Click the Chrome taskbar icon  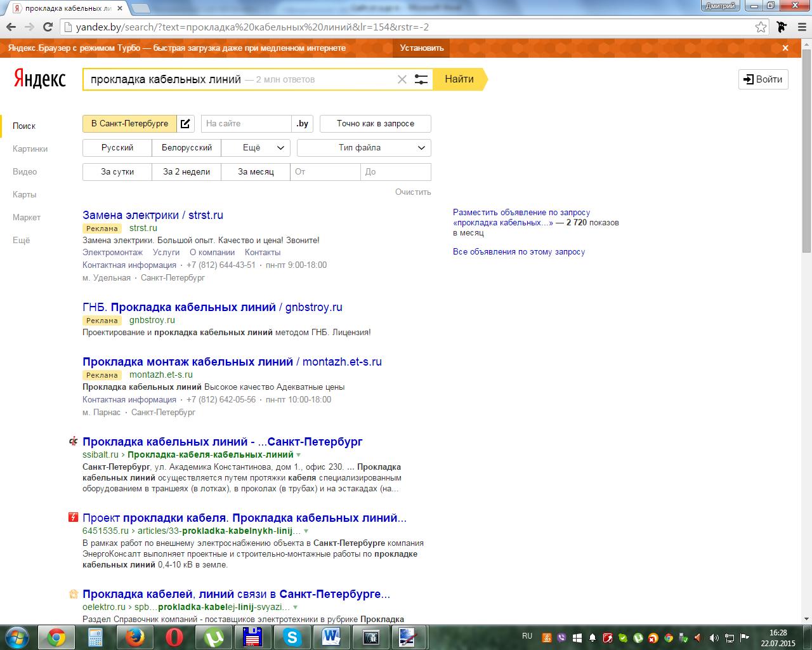(x=56, y=637)
